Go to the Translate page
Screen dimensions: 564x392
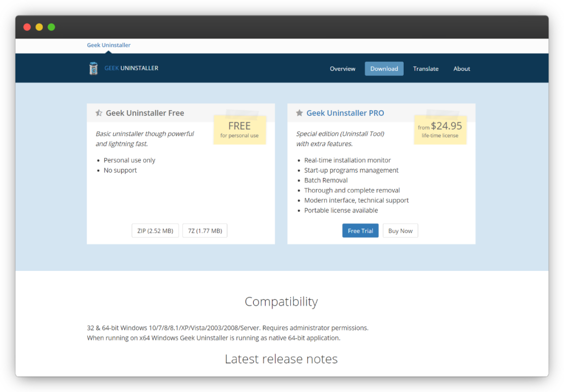click(426, 69)
